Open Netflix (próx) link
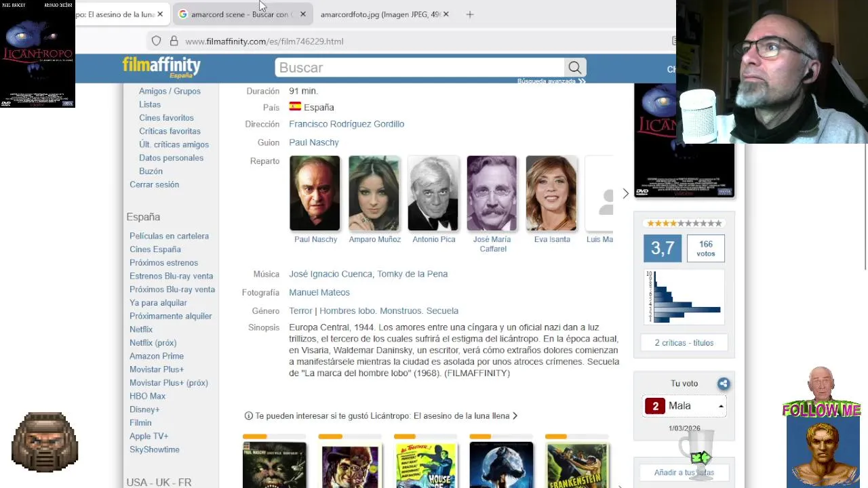 [x=153, y=343]
